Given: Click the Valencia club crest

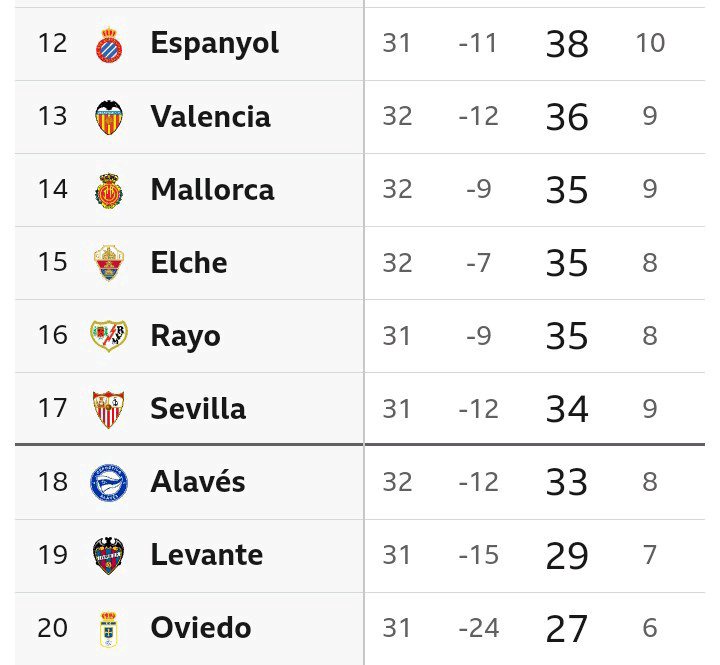Looking at the screenshot, I should [x=108, y=117].
